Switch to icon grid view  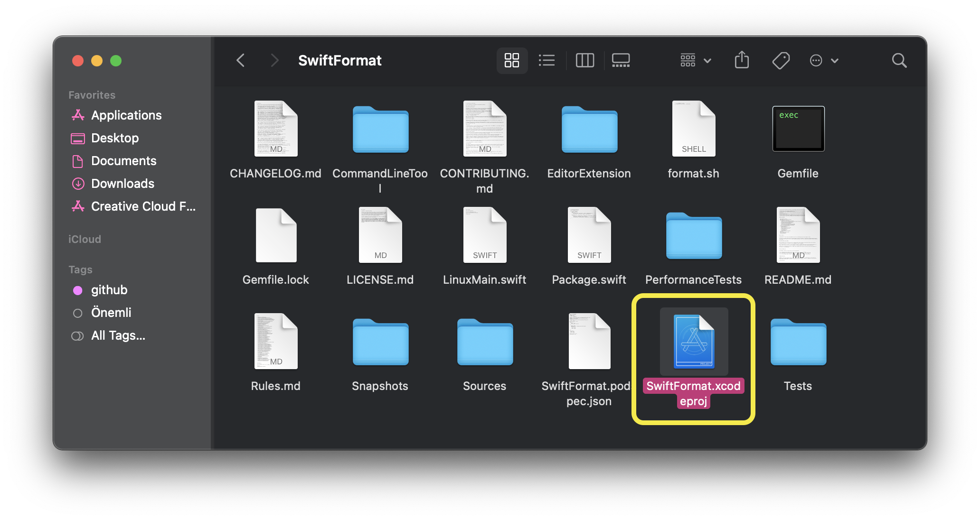512,60
